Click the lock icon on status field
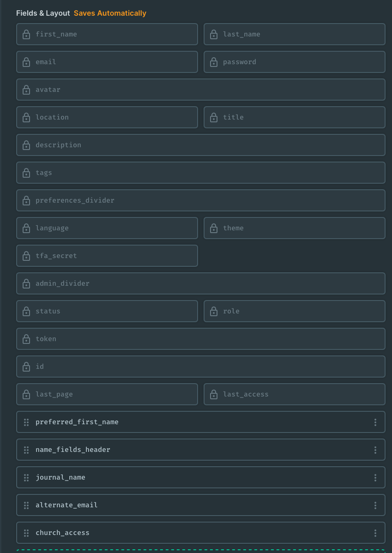The image size is (392, 553). (x=26, y=311)
